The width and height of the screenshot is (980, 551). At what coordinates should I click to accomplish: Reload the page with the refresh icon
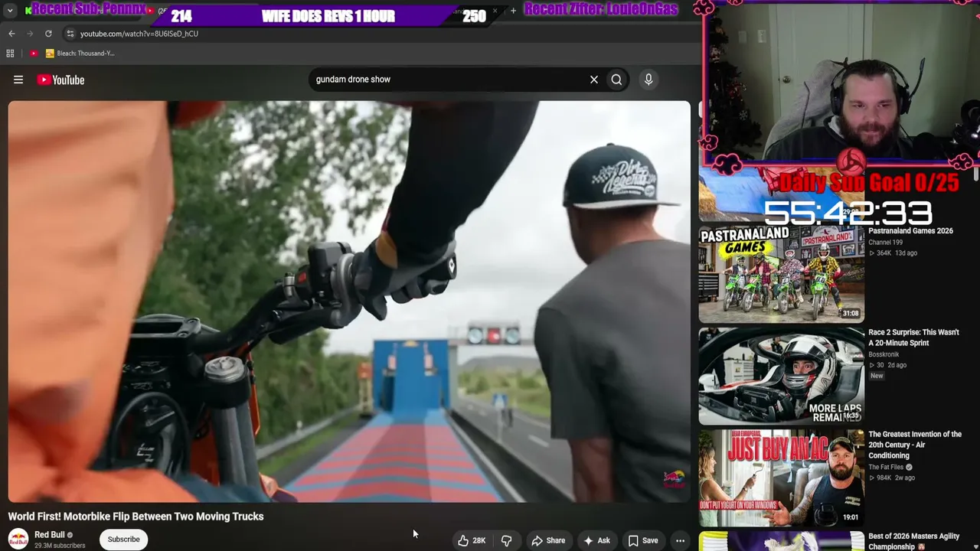(x=48, y=34)
